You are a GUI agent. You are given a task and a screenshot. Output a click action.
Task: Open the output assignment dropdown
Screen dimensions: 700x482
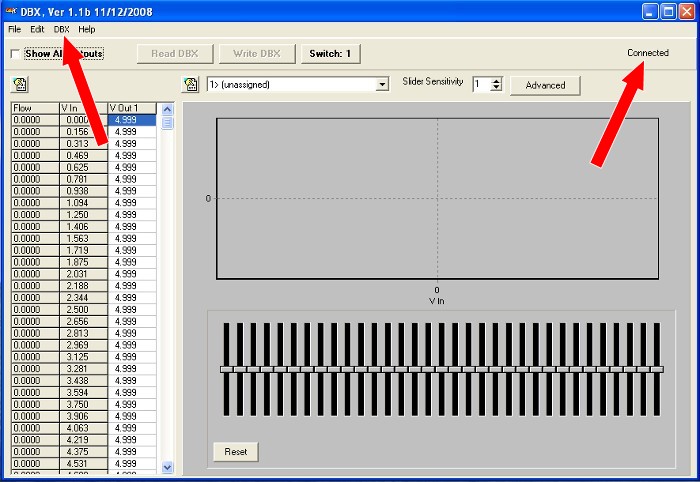[382, 85]
